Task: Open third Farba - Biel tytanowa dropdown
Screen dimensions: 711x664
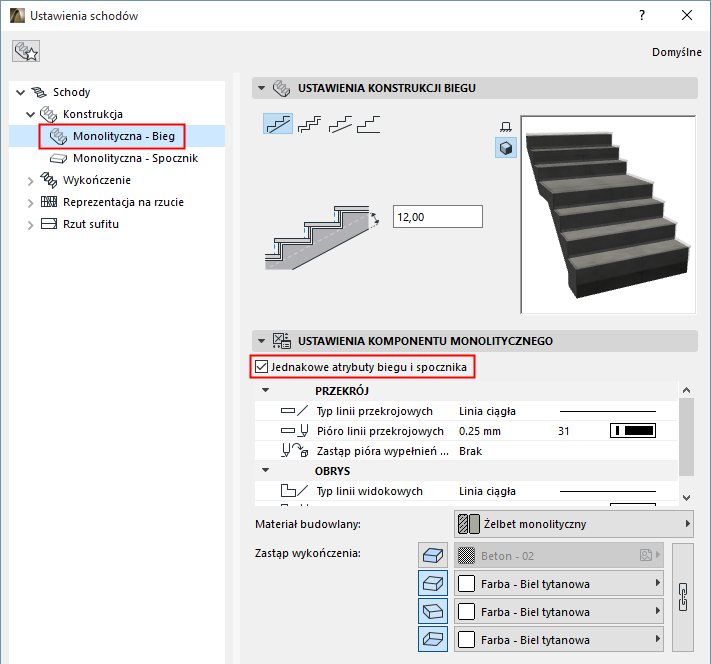Action: [x=559, y=640]
